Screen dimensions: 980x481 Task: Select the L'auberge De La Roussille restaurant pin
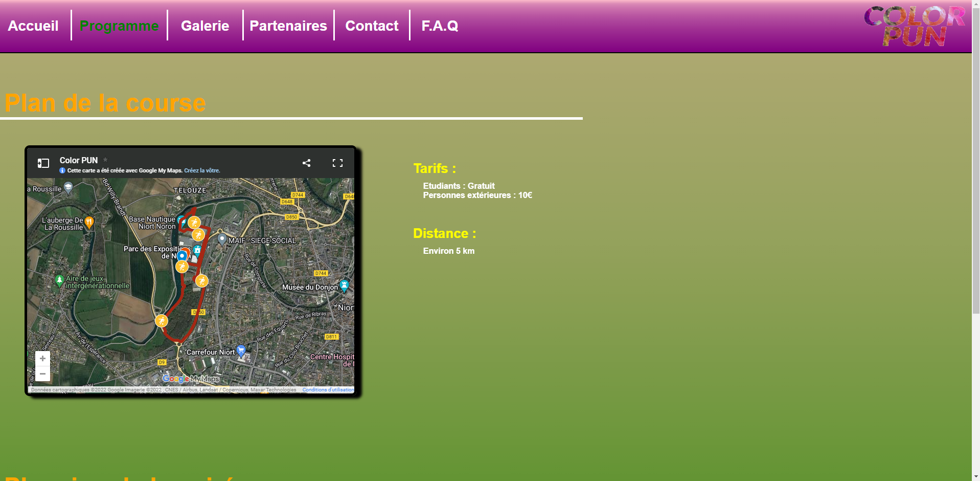[89, 222]
